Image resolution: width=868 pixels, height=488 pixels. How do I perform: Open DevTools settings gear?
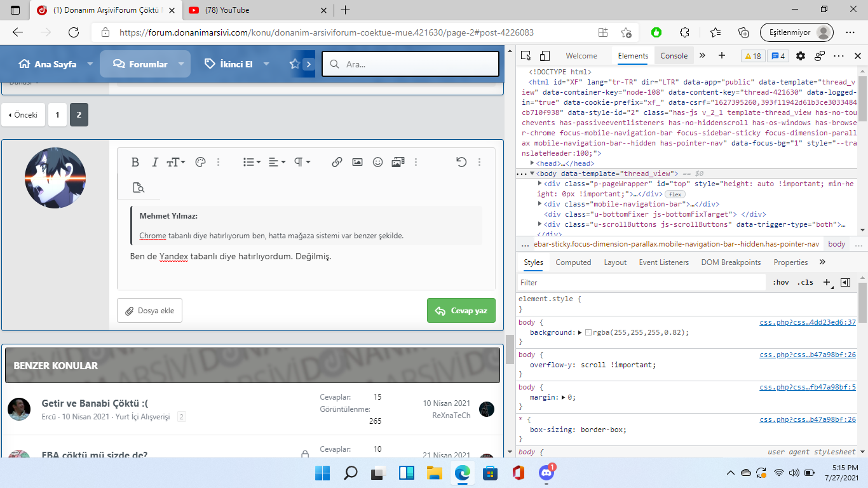pyautogui.click(x=801, y=56)
